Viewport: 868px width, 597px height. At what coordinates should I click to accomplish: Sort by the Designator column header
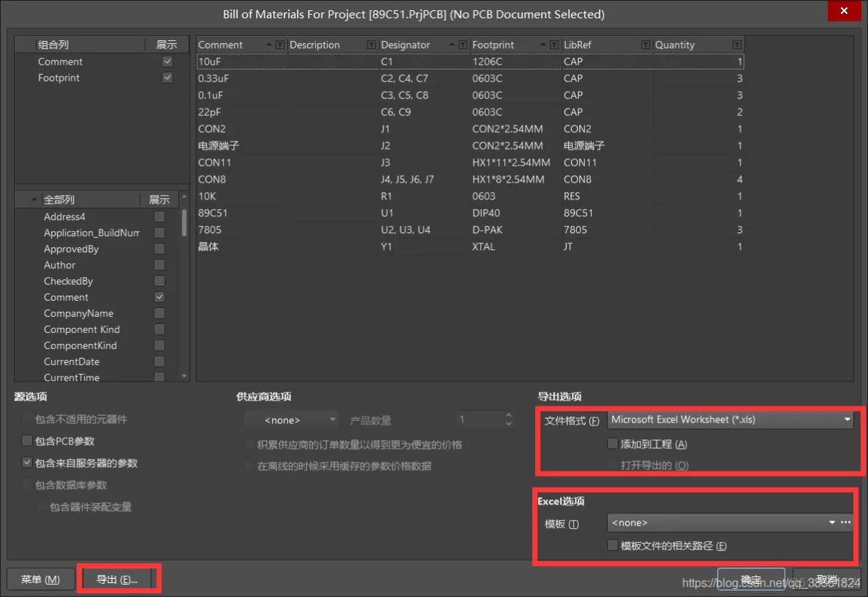pyautogui.click(x=405, y=45)
